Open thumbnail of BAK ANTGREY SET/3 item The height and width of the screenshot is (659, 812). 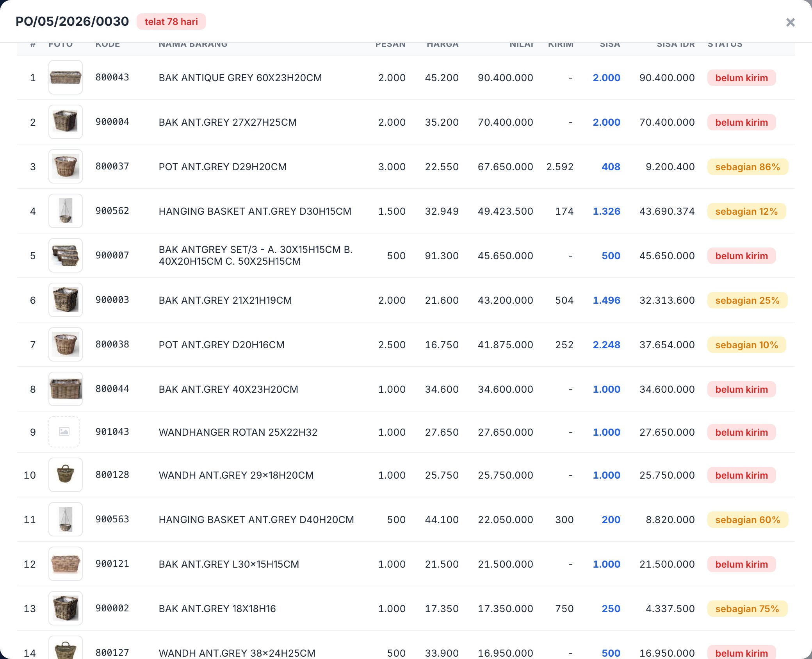tap(66, 255)
